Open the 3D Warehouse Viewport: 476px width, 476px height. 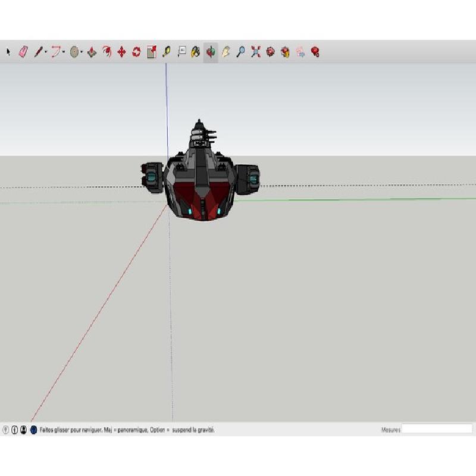270,52
